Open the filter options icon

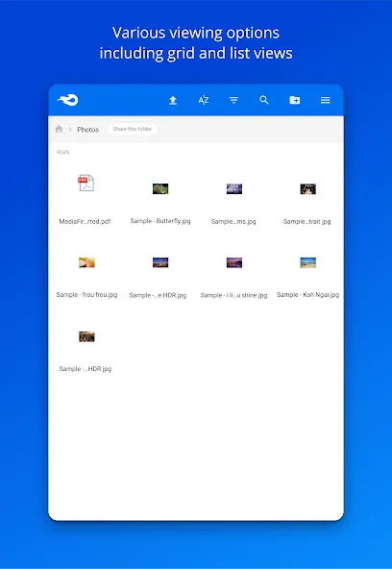coord(233,100)
